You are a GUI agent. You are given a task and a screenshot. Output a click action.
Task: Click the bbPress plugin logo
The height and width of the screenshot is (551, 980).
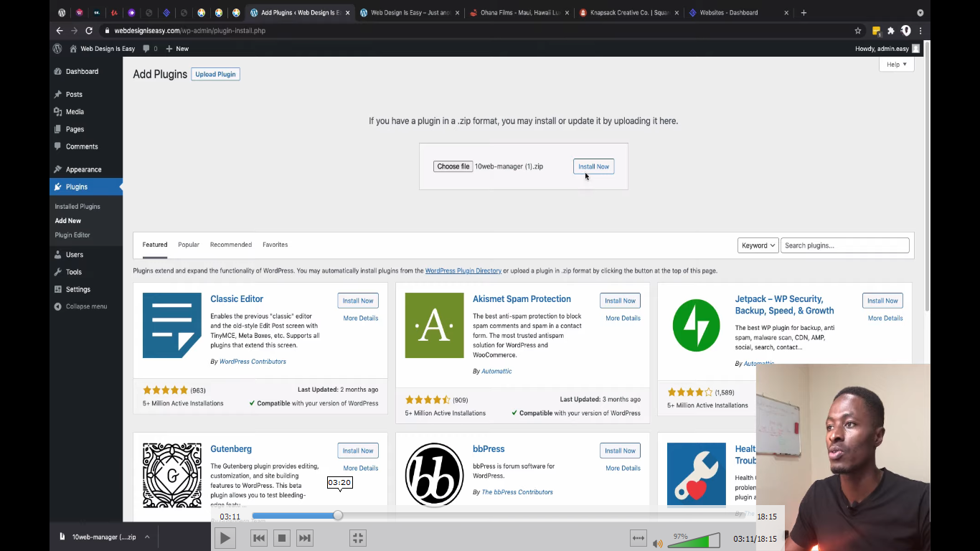[x=434, y=475]
